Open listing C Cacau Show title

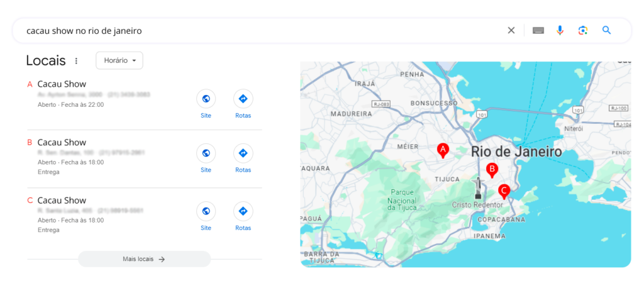point(62,201)
